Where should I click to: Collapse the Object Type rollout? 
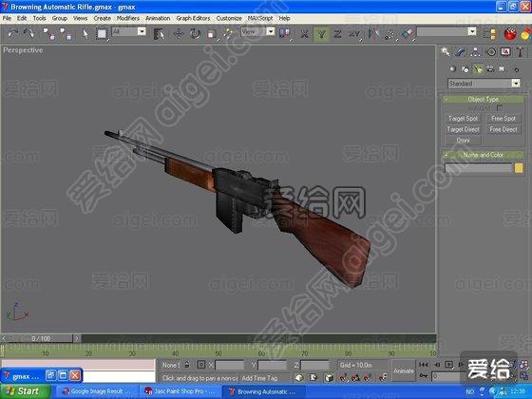(483, 99)
